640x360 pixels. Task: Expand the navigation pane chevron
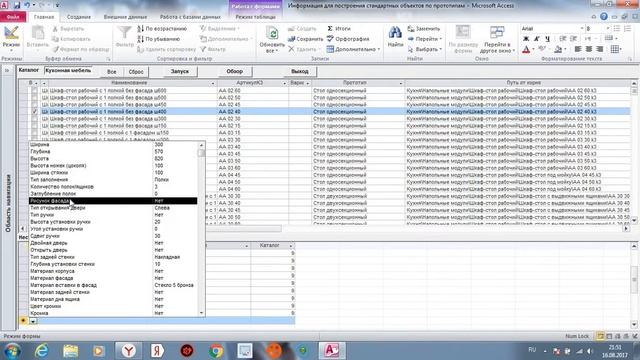tap(7, 71)
